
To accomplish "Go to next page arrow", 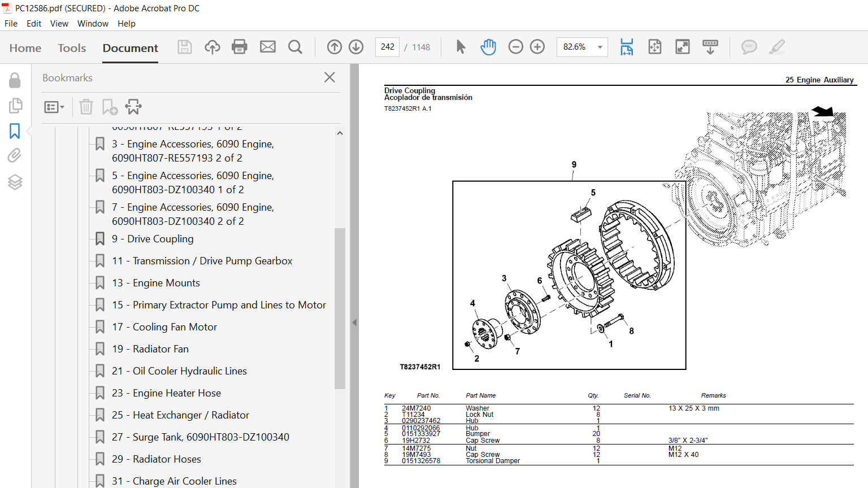I will coord(356,47).
